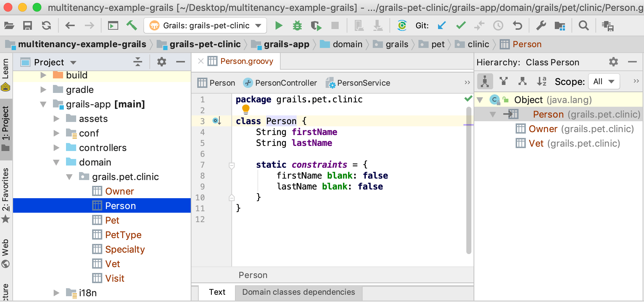Image resolution: width=644 pixels, height=302 pixels.
Task: Click the editor vertical scrollbar
Action: 468,181
